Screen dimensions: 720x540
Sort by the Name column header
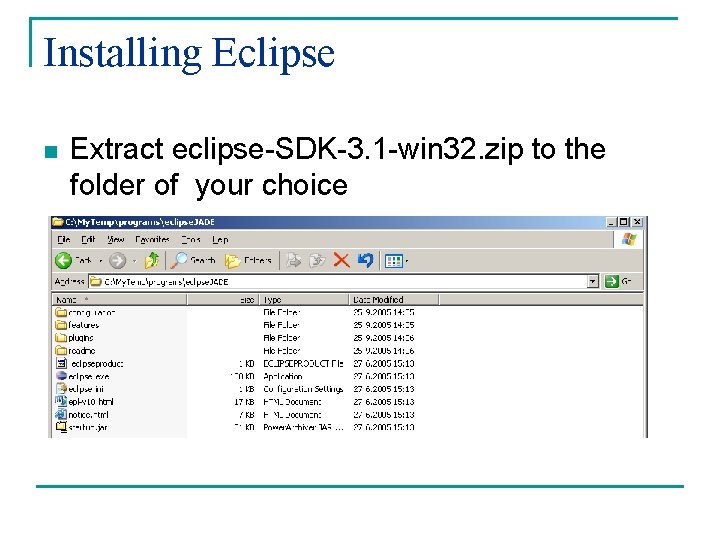tap(119, 300)
